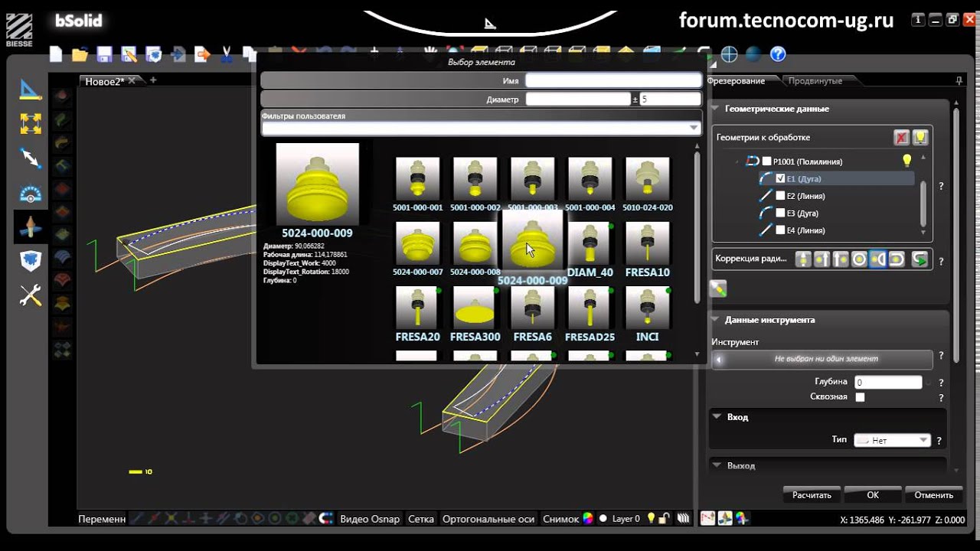The image size is (980, 551).
Task: Click the magnet snap icon in status bar
Action: click(x=326, y=518)
